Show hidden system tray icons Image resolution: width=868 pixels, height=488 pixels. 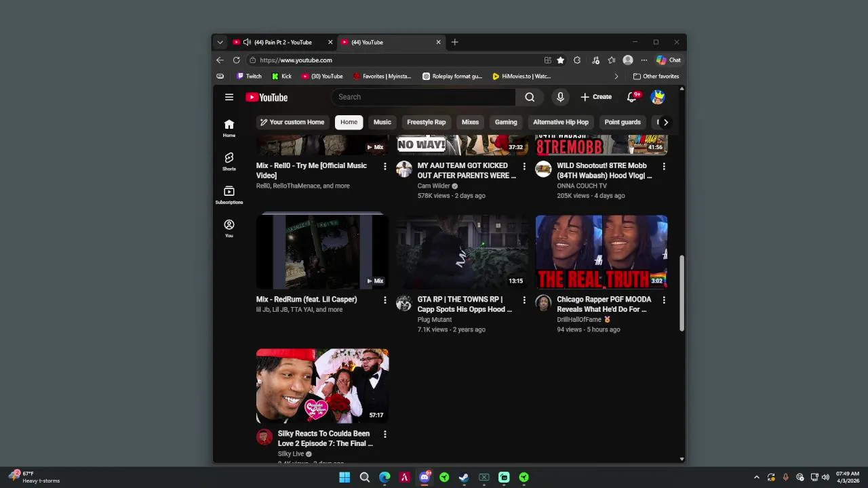tap(757, 477)
